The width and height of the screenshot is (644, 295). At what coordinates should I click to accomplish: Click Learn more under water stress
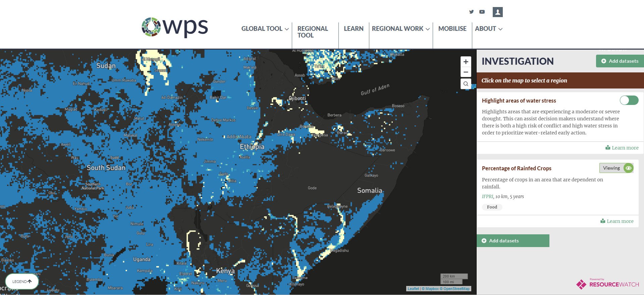click(622, 148)
